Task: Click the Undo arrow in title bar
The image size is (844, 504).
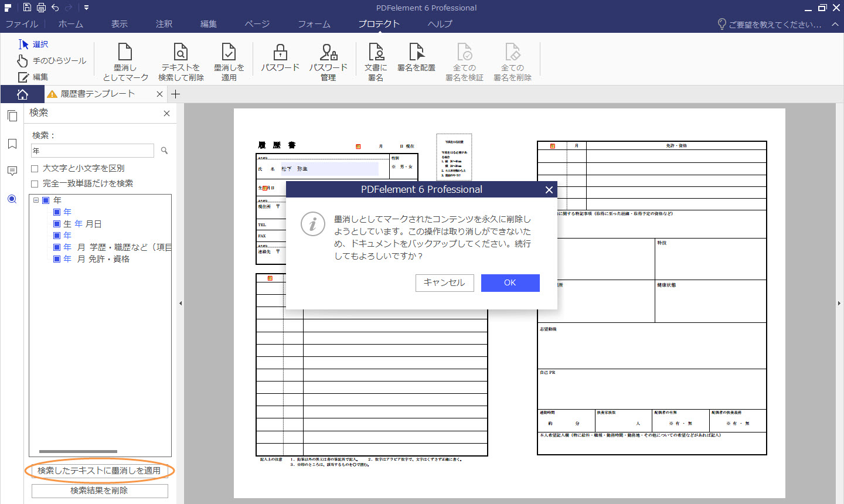Action: [55, 8]
